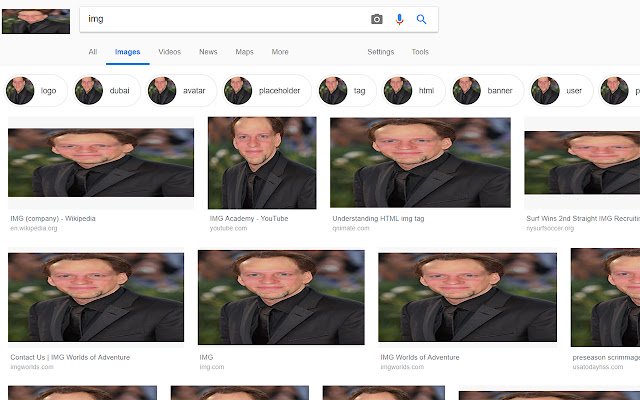Click the 'IMG' result title link
Screen dimensions: 640x400
[x=206, y=357]
